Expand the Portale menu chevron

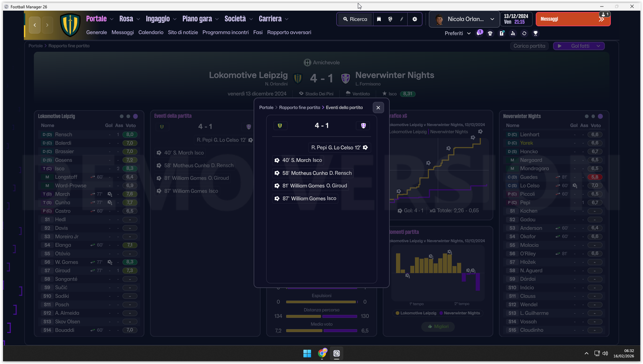[x=112, y=19]
